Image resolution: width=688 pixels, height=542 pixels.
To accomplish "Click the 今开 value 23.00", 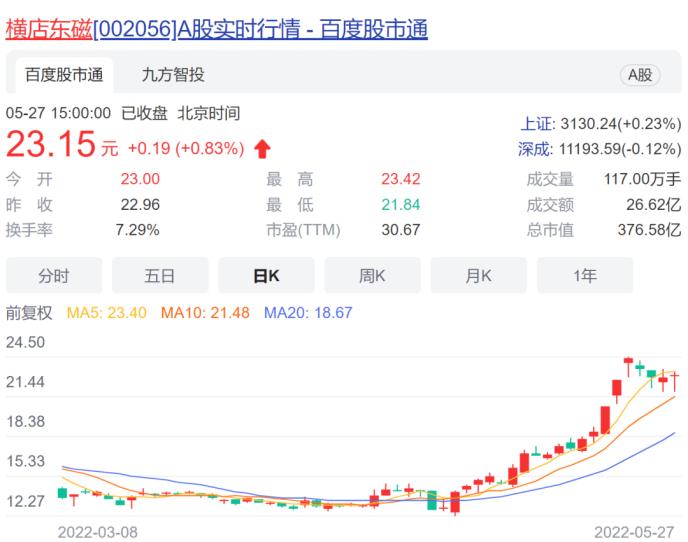I will click(x=140, y=179).
